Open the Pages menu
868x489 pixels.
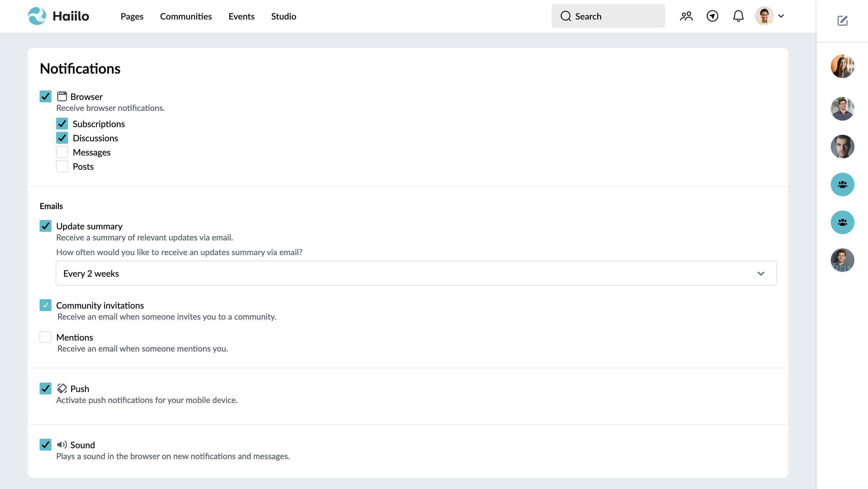point(132,16)
